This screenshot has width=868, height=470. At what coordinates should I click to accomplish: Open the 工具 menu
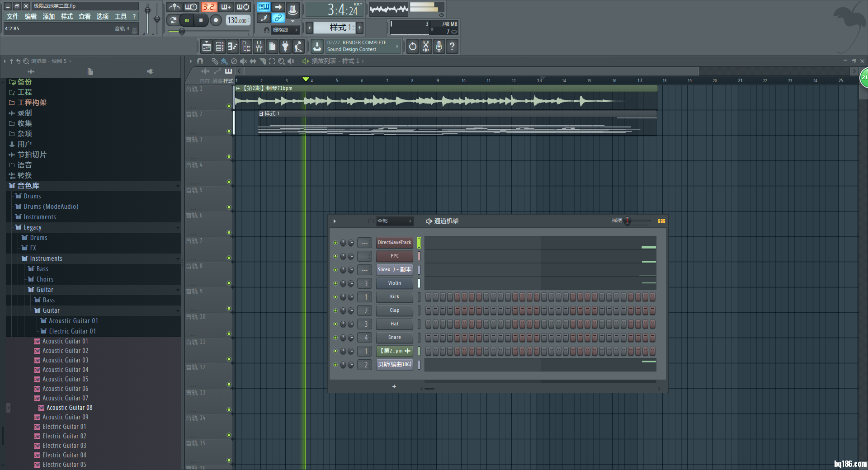(x=120, y=16)
